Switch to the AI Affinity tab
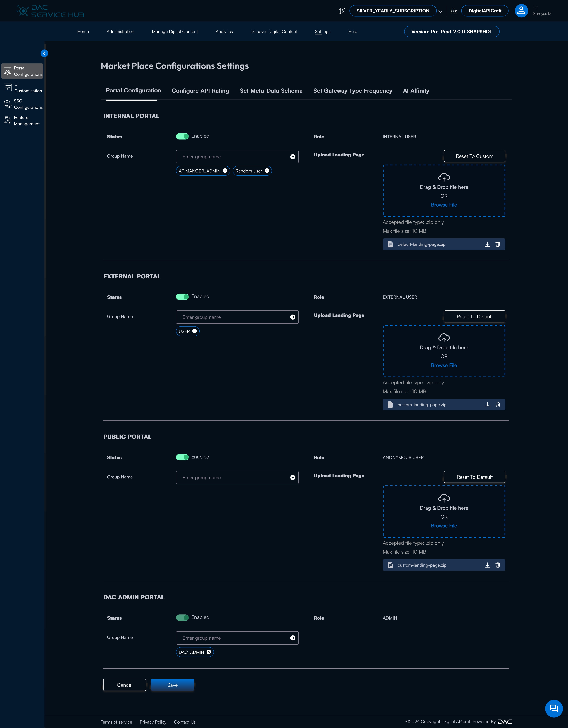The image size is (568, 728). pos(416,91)
